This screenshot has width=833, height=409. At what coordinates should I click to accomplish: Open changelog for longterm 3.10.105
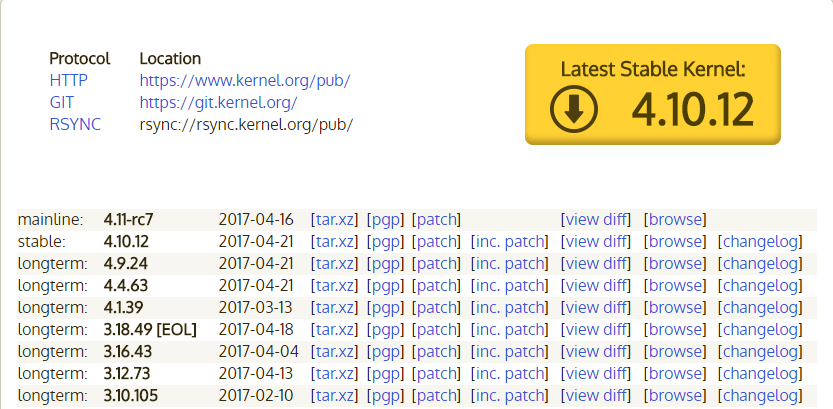coord(760,395)
